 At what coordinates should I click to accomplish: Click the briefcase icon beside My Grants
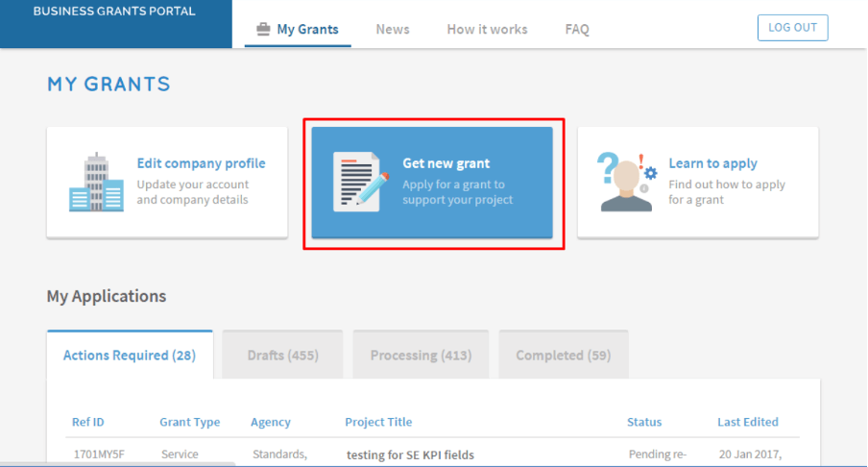pyautogui.click(x=263, y=29)
